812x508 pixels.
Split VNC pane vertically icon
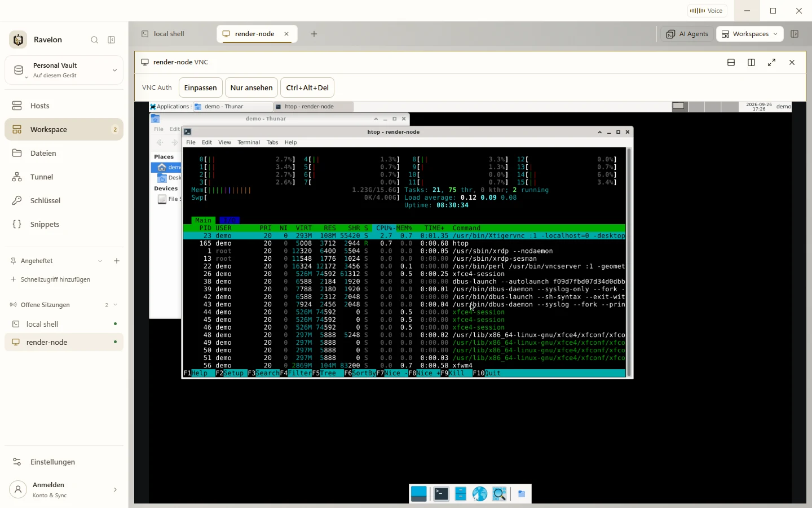751,62
